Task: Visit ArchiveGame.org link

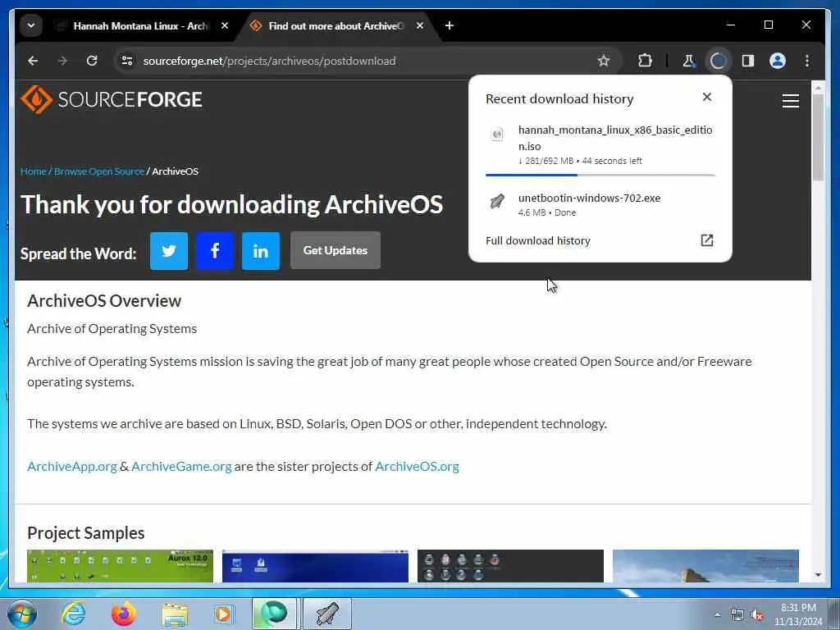Action: click(x=181, y=467)
